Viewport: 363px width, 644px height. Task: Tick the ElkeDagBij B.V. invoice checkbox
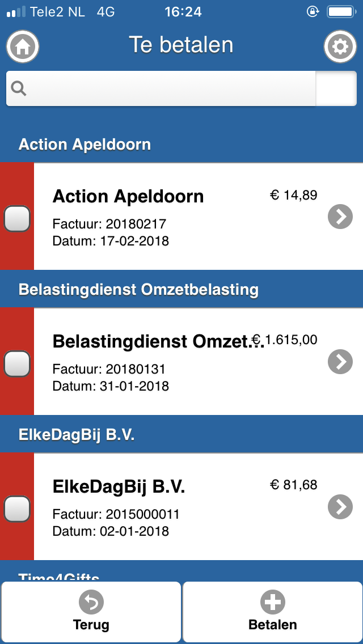coord(17,509)
